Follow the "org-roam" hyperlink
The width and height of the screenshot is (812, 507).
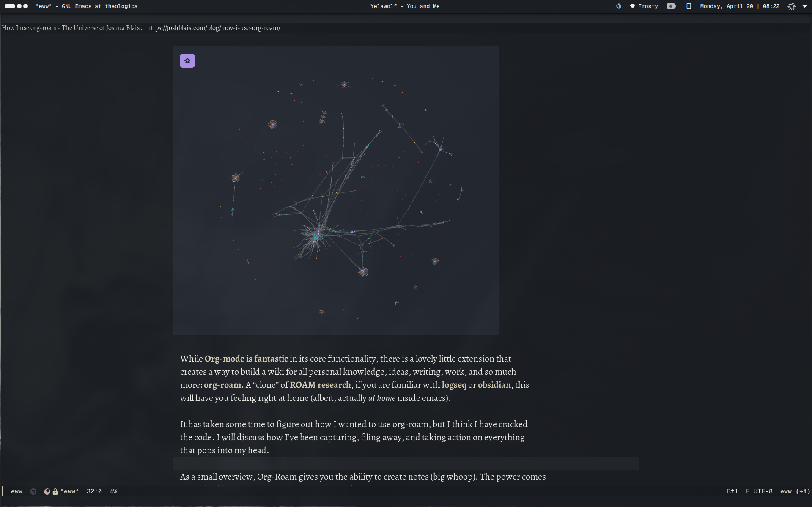pos(222,385)
